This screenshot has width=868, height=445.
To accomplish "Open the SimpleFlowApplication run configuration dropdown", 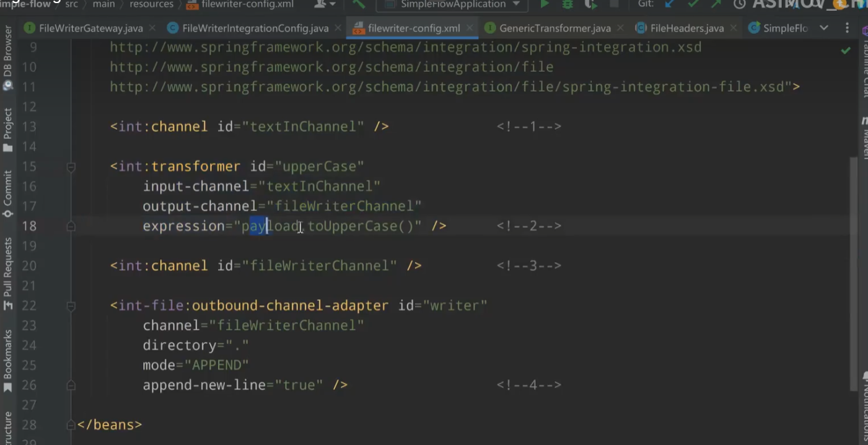I will click(x=452, y=4).
